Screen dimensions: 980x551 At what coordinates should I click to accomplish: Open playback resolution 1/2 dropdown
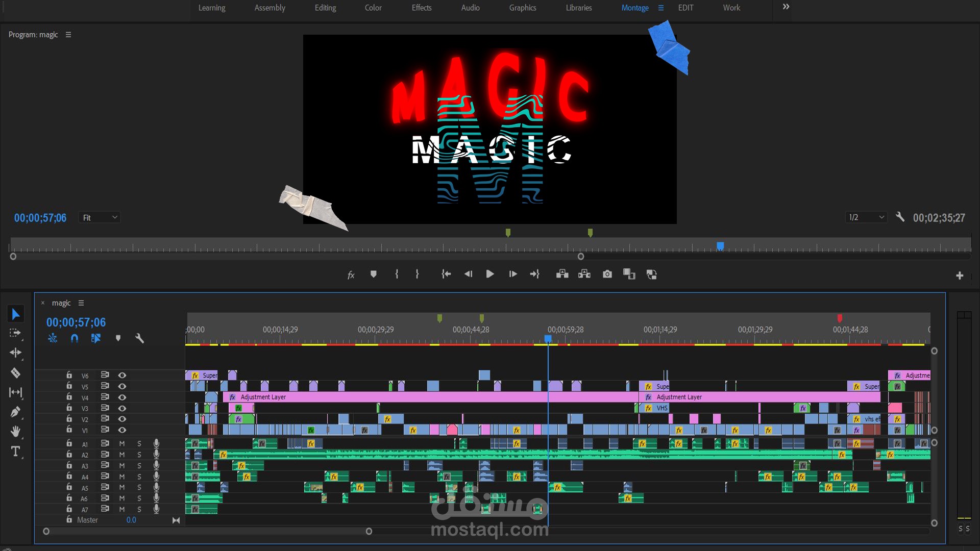point(866,218)
